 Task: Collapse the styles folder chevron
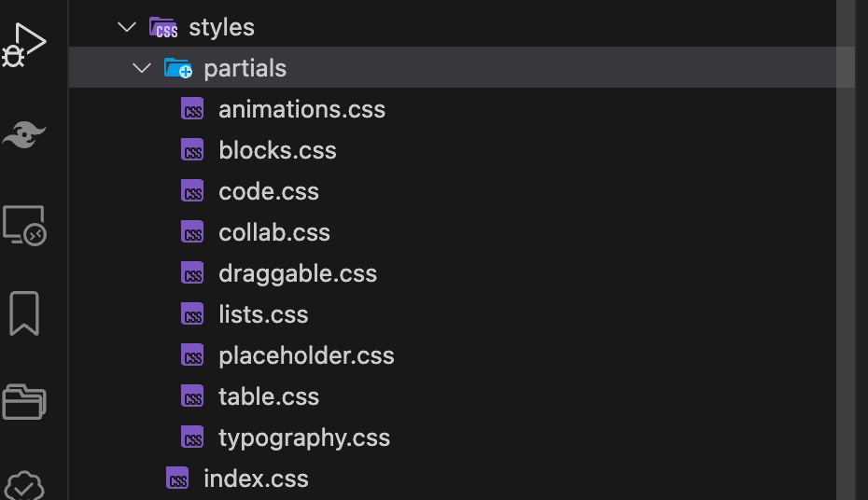[127, 27]
